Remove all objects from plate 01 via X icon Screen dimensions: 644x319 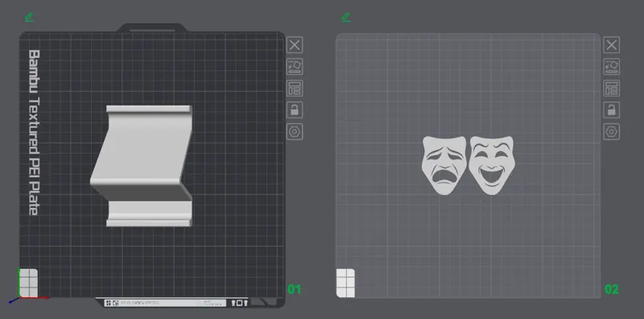pos(295,45)
